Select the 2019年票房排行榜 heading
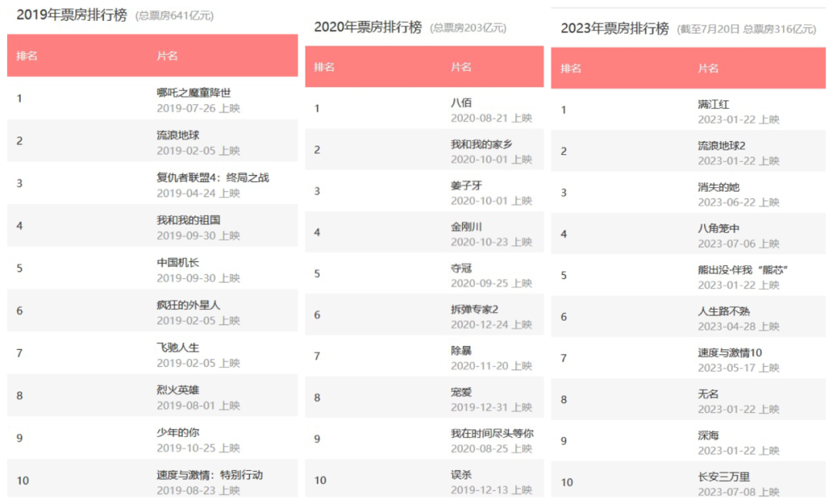The image size is (833, 504). 72,14
